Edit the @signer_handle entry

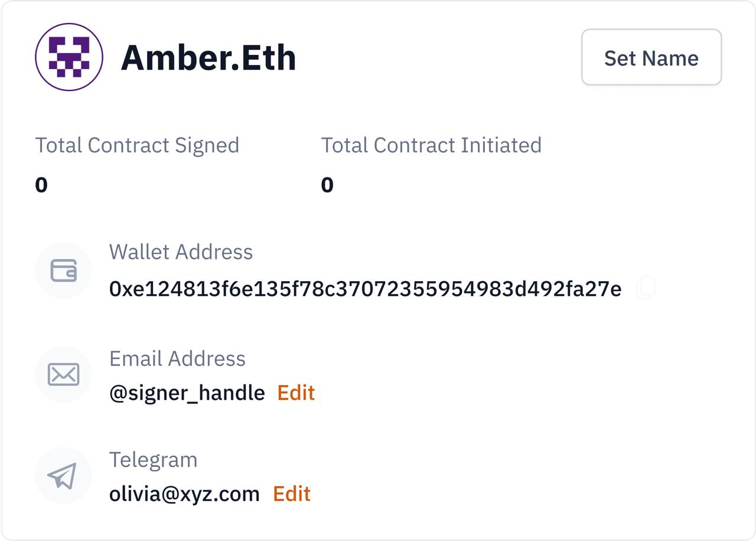[x=296, y=393]
